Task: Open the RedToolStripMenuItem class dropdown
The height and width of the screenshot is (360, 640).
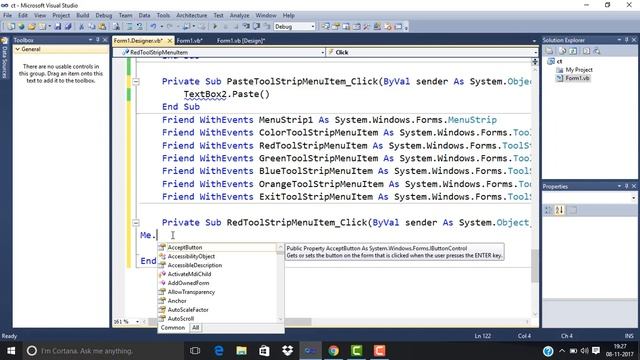Action: (322, 52)
